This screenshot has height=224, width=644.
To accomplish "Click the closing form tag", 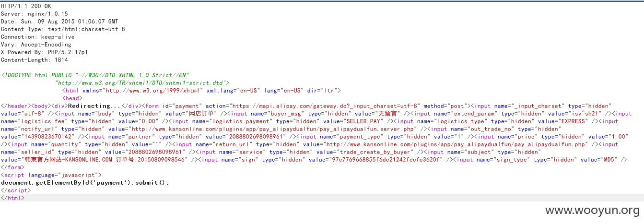I will point(12,167).
